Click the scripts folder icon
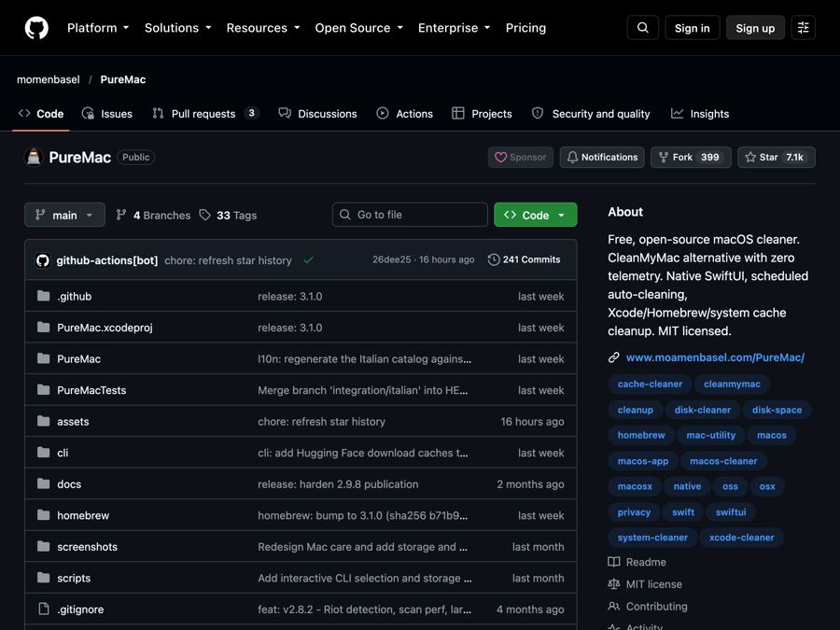 pyautogui.click(x=43, y=578)
